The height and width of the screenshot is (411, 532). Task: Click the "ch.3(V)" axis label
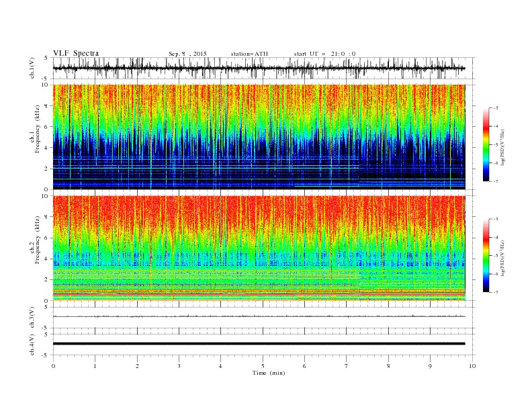pyautogui.click(x=32, y=318)
